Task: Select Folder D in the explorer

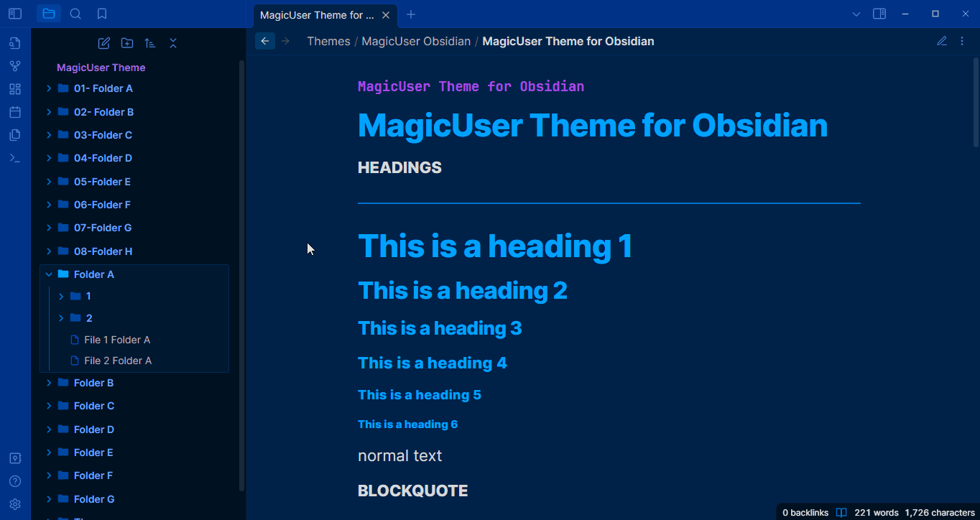Action: [134, 430]
